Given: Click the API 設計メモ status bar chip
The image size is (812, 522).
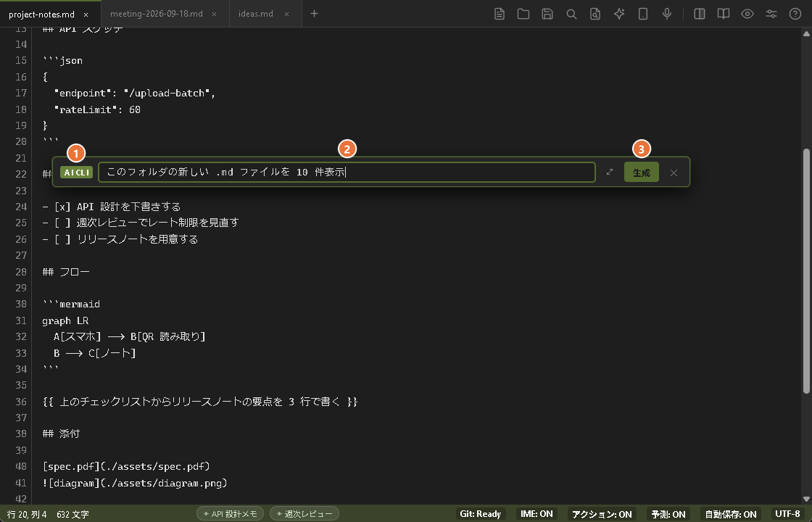Looking at the screenshot, I should point(230,514).
